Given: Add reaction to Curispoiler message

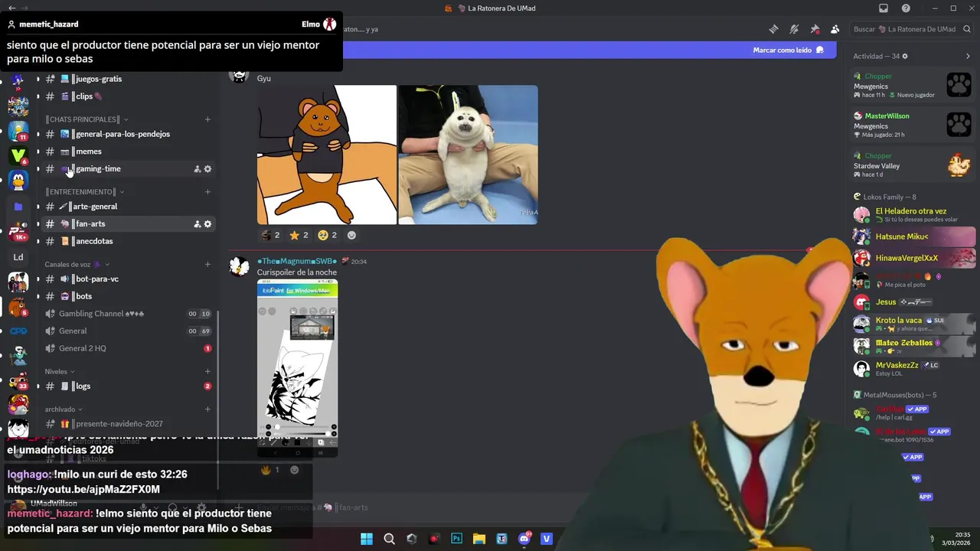Looking at the screenshot, I should [x=294, y=470].
